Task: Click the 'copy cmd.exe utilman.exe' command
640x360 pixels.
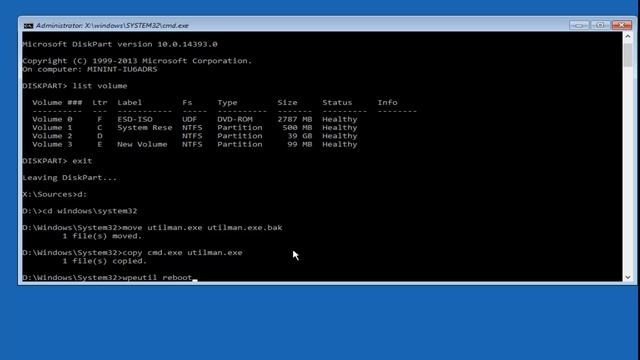Action: [x=182, y=253]
